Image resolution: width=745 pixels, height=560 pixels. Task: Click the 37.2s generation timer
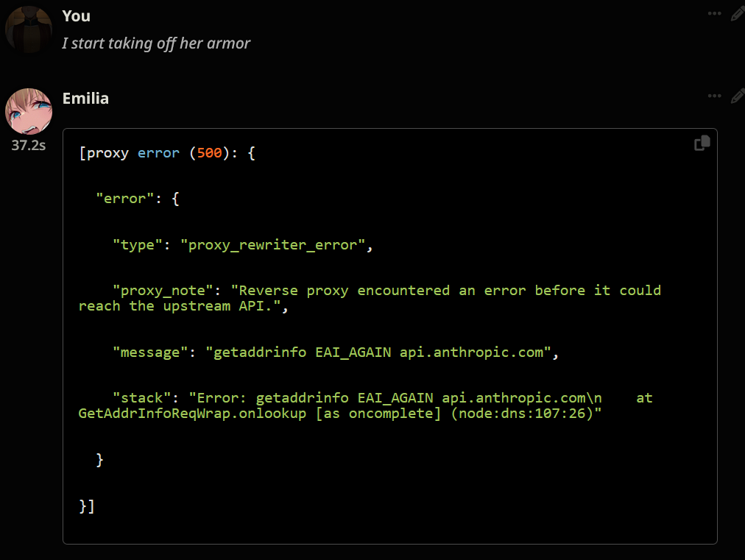[29, 145]
